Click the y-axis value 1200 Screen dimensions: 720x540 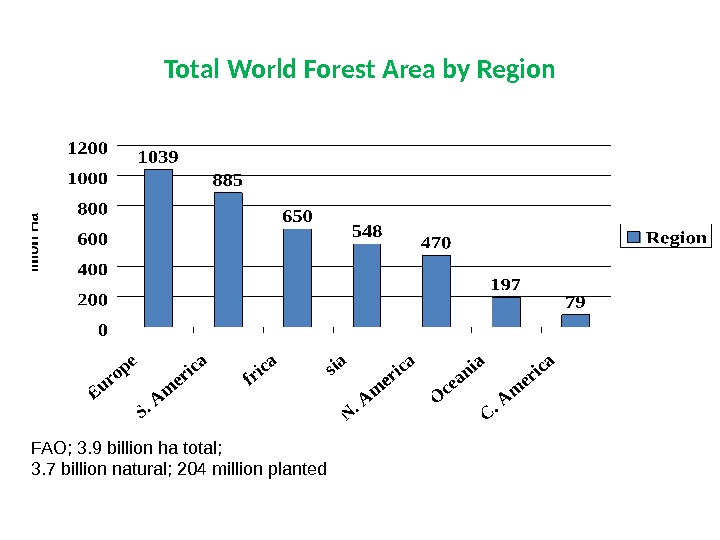[x=88, y=148]
